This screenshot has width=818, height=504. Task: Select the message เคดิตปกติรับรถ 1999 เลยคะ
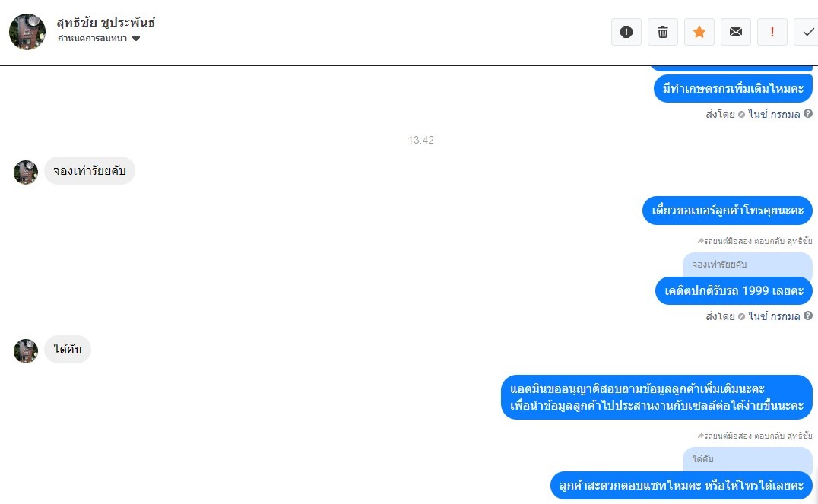click(734, 290)
